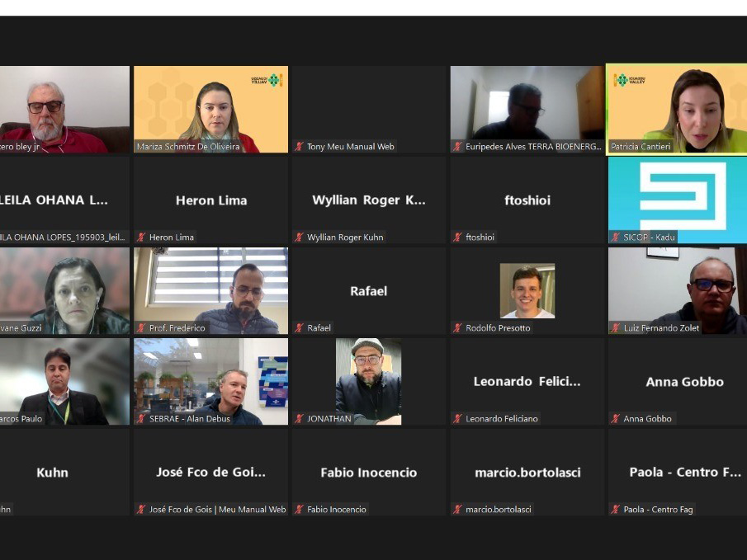The height and width of the screenshot is (560, 747).
Task: Click muted mic icon next to ftoshioi label
Action: pos(458,238)
